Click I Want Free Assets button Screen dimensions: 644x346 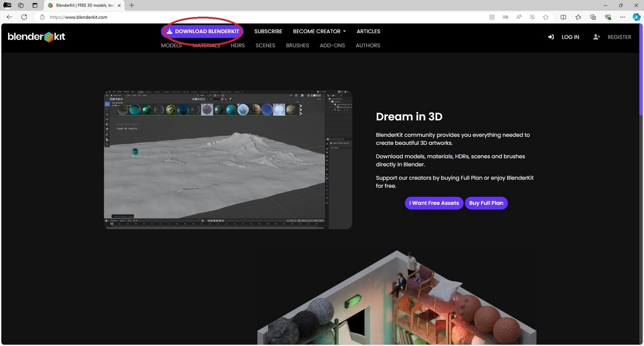pyautogui.click(x=434, y=203)
